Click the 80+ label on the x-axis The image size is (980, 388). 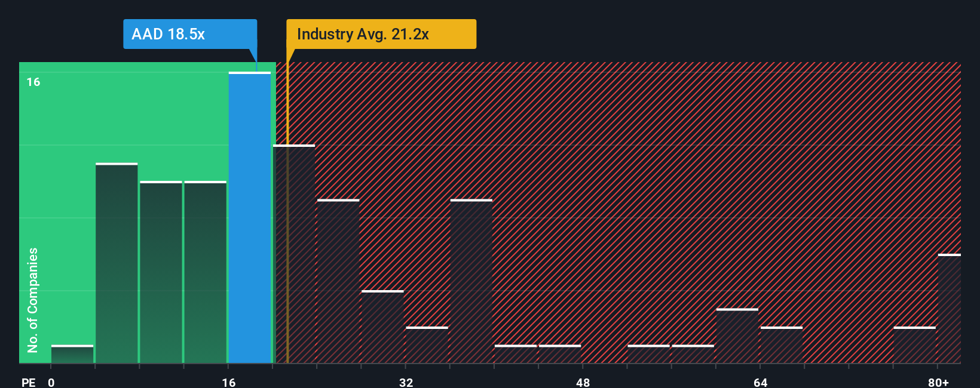click(939, 382)
